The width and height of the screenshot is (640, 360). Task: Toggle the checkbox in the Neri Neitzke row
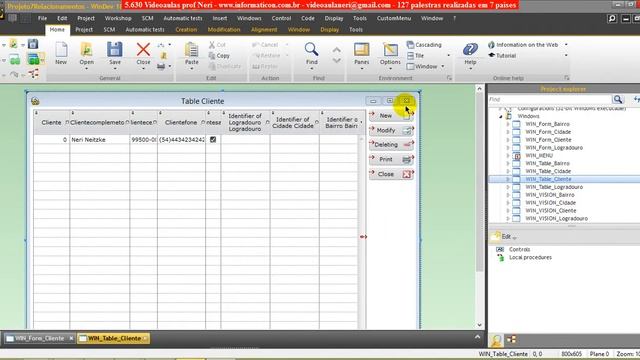213,140
